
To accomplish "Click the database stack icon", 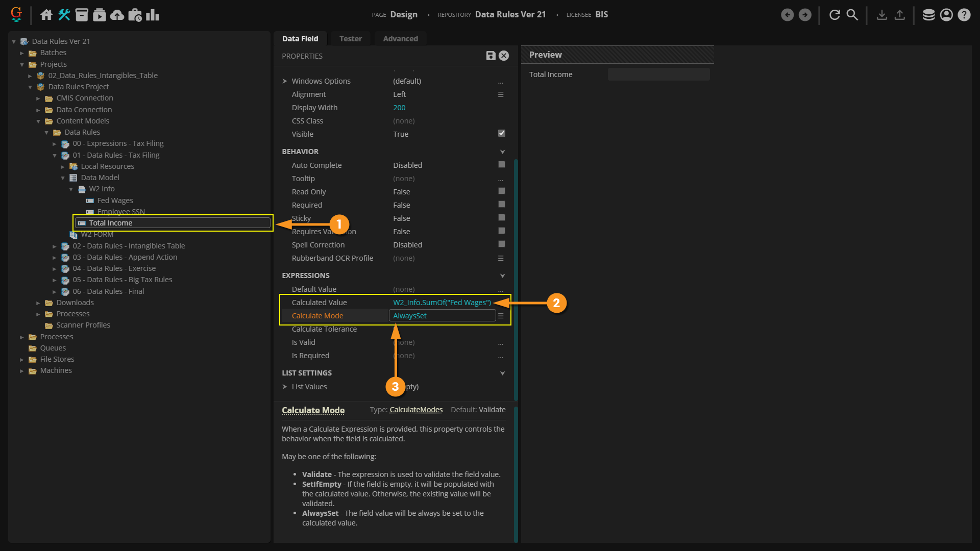I will pyautogui.click(x=928, y=15).
